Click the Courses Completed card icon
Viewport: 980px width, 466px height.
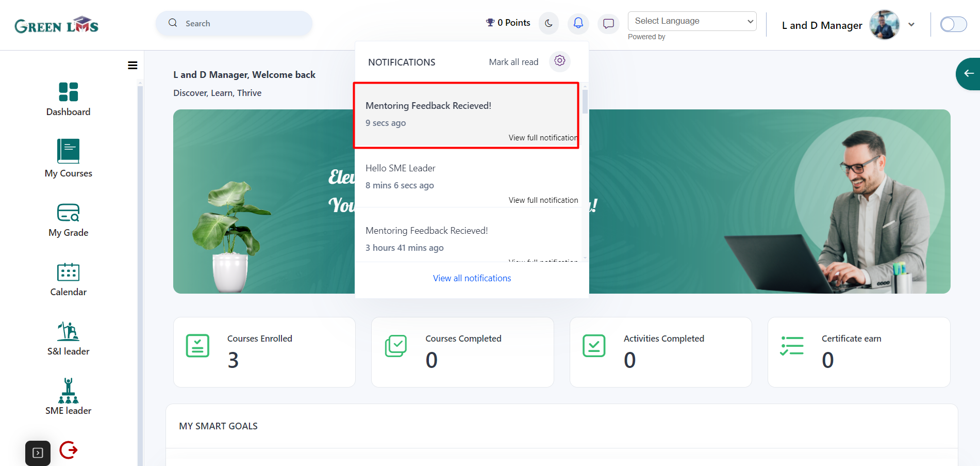click(x=396, y=346)
